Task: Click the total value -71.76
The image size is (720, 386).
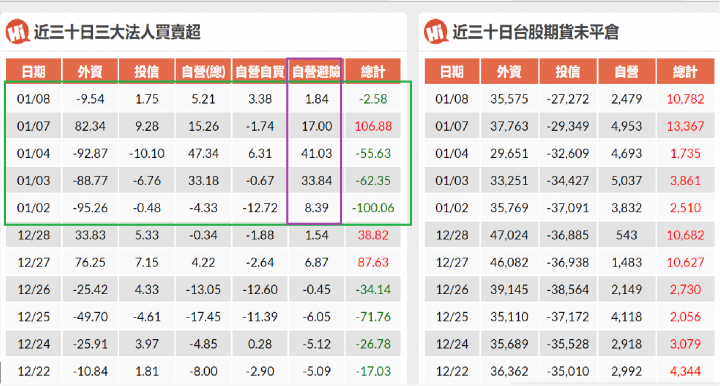Action: (373, 317)
